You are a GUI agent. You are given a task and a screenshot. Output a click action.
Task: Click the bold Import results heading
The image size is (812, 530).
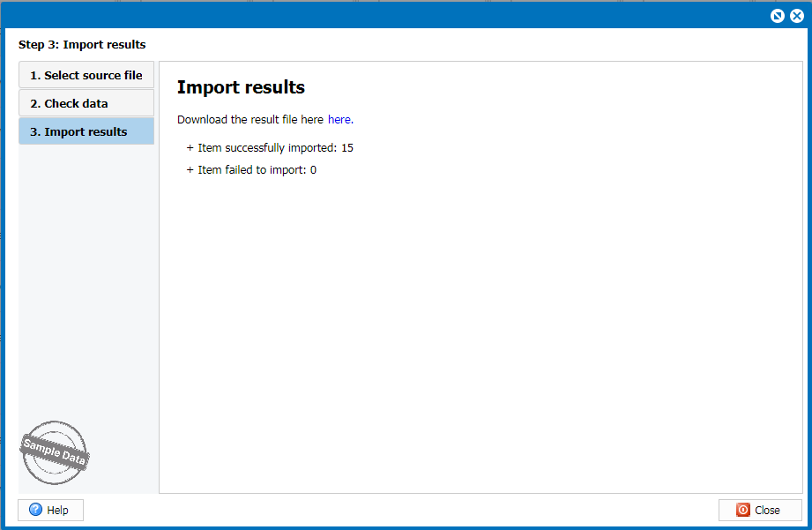pos(241,87)
